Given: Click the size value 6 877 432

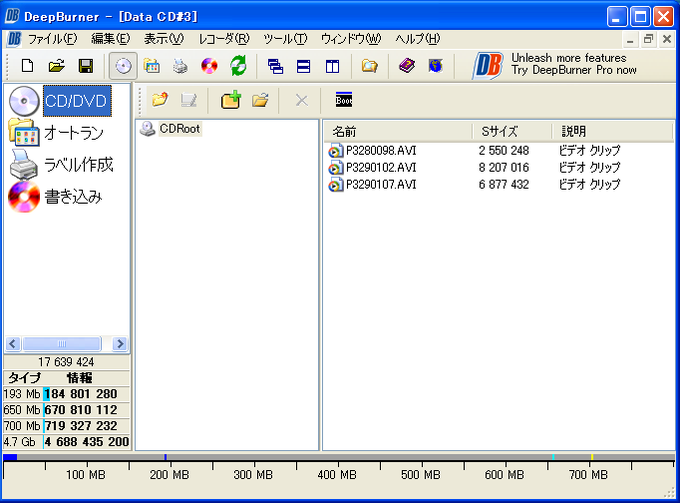Looking at the screenshot, I should point(503,185).
